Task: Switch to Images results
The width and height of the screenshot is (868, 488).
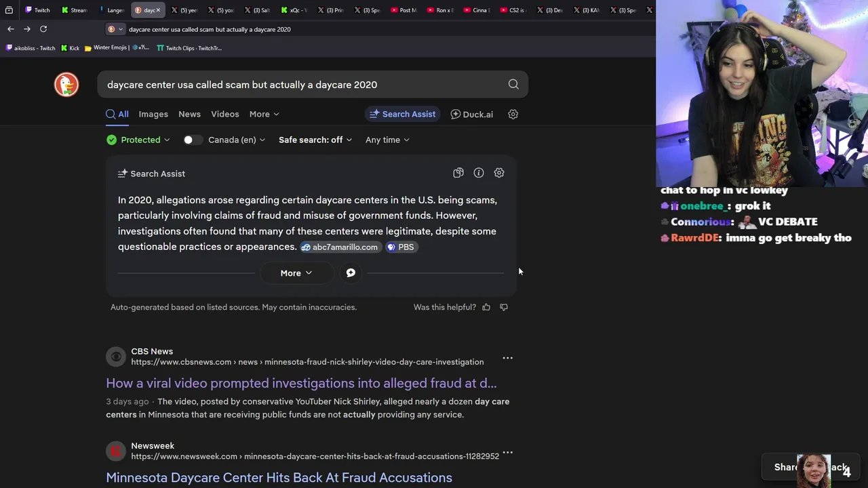Action: tap(153, 114)
